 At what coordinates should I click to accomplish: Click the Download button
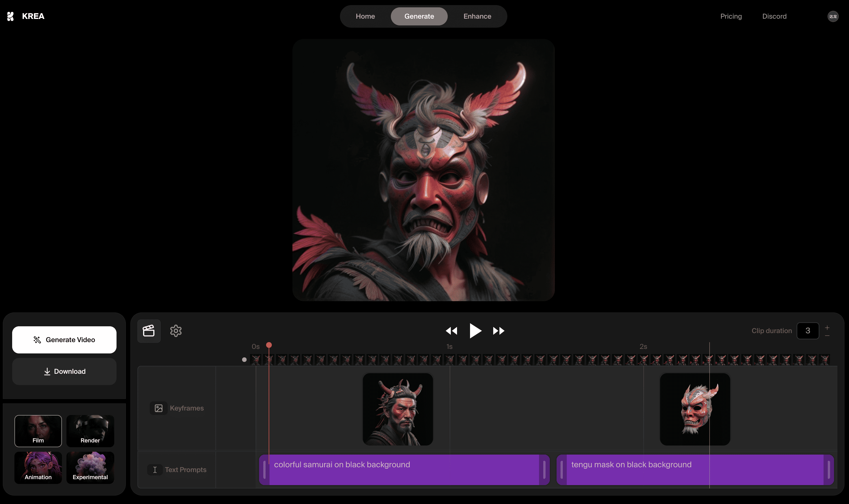click(x=64, y=371)
